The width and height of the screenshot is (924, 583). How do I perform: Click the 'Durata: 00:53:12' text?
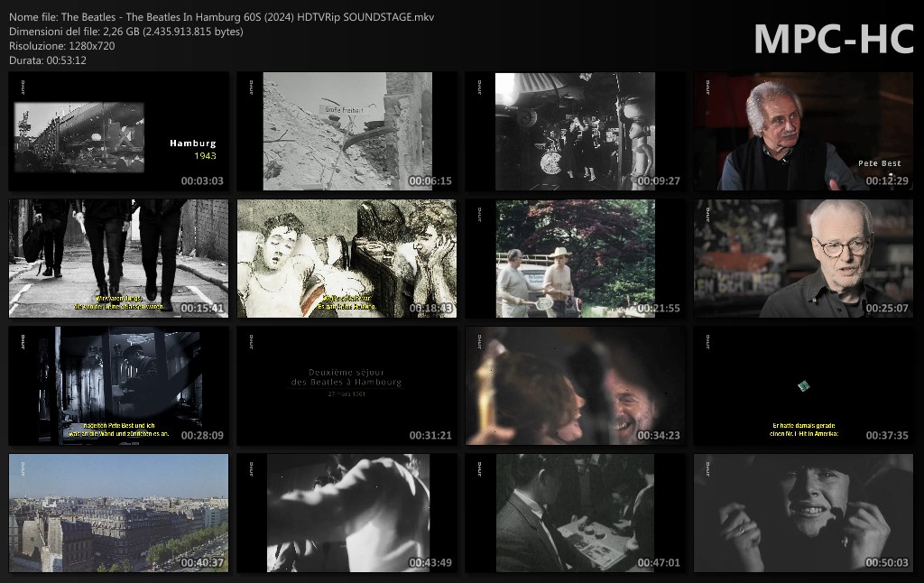pyautogui.click(x=48, y=60)
